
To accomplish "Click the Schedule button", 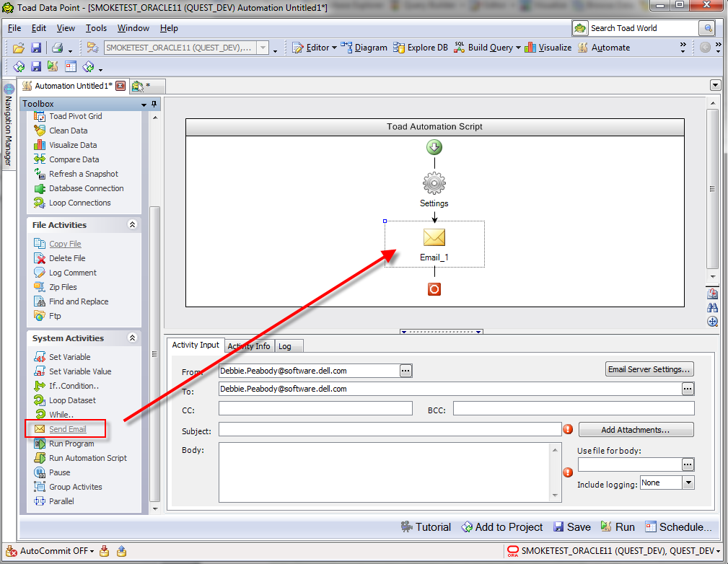I will (678, 527).
